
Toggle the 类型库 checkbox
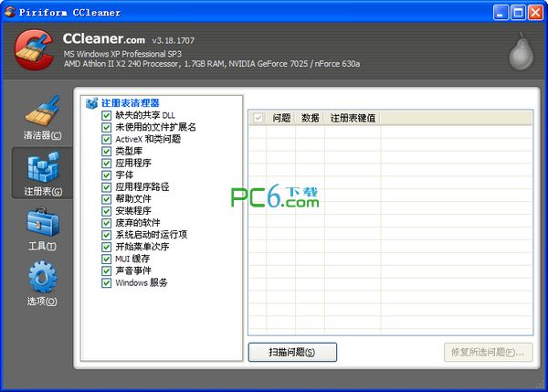(106, 151)
